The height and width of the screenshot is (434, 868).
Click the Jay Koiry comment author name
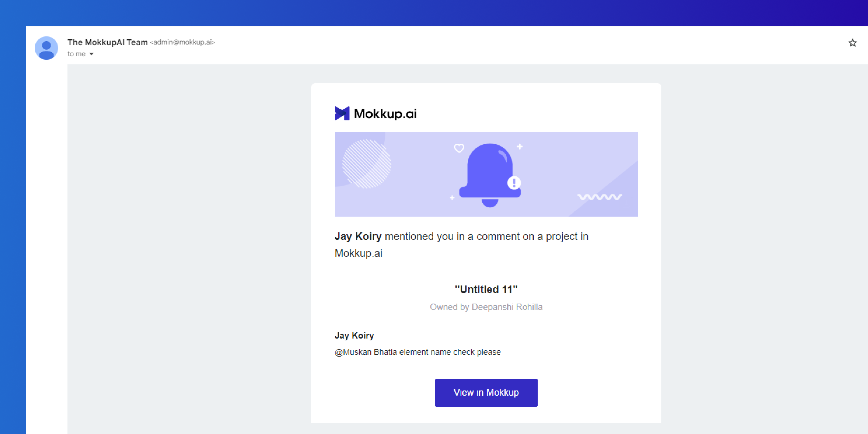pos(354,336)
